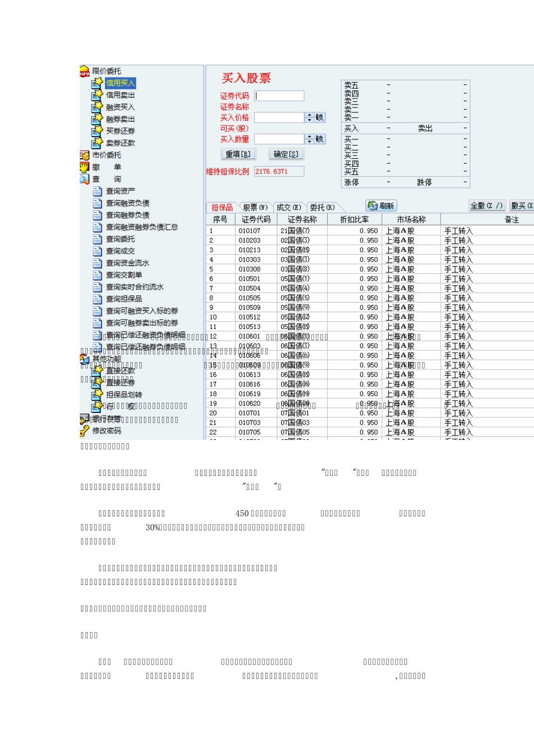Click the 买入数量 spinner arrows
The image size is (534, 756).
click(x=309, y=139)
